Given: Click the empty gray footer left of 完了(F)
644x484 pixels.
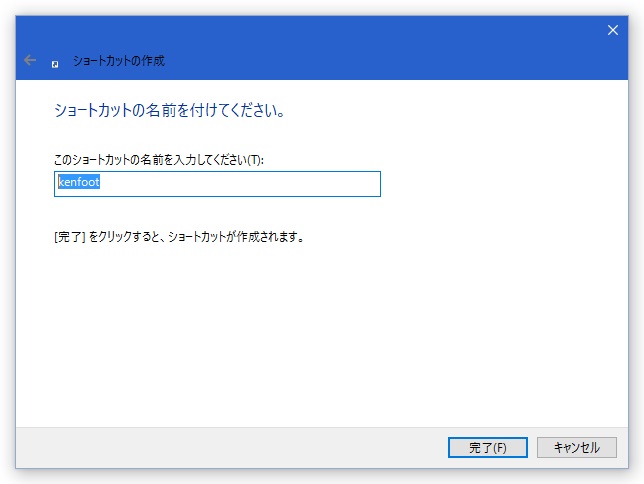Looking at the screenshot, I should click(230, 447).
